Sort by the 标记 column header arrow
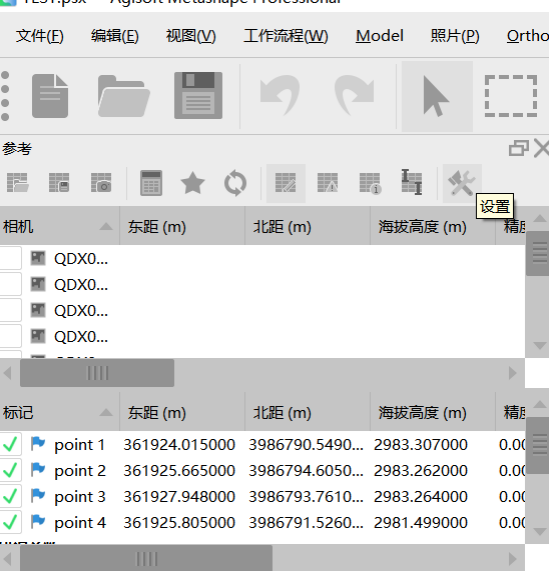Image resolution: width=549 pixels, height=571 pixels. [106, 412]
